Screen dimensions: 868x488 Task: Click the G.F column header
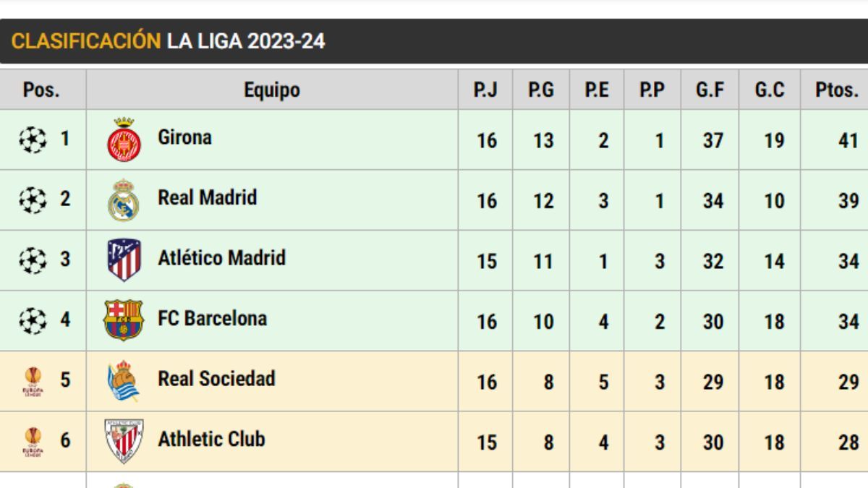click(x=710, y=90)
